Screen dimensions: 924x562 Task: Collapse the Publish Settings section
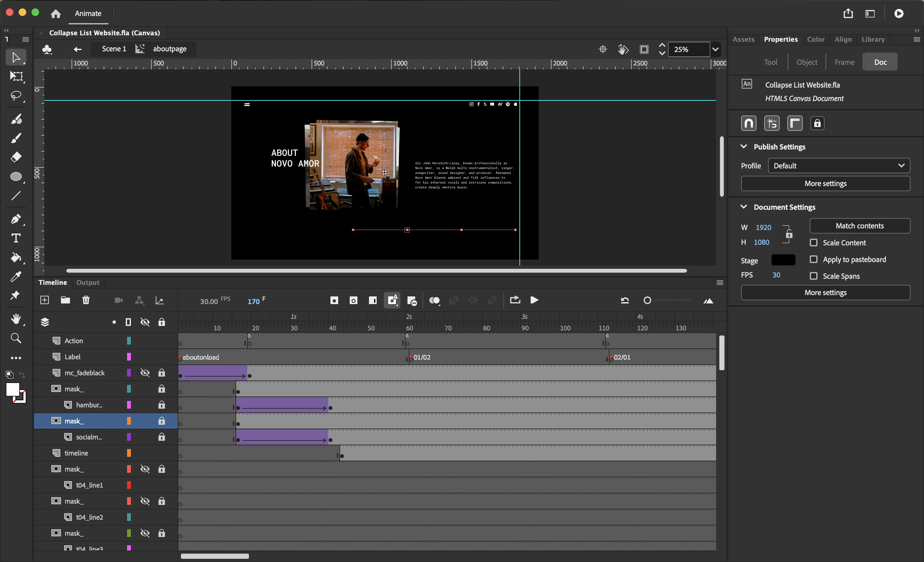coord(744,147)
